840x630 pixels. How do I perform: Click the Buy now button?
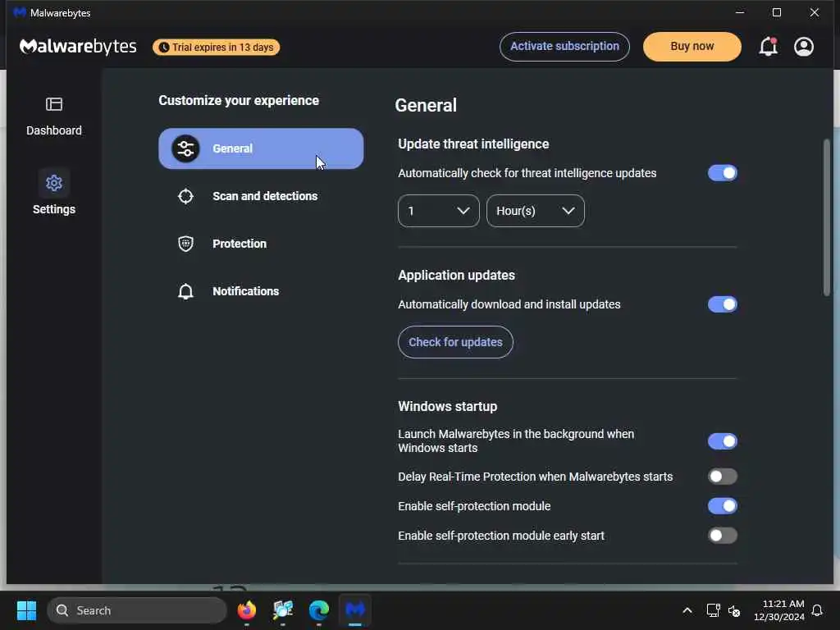692,47
